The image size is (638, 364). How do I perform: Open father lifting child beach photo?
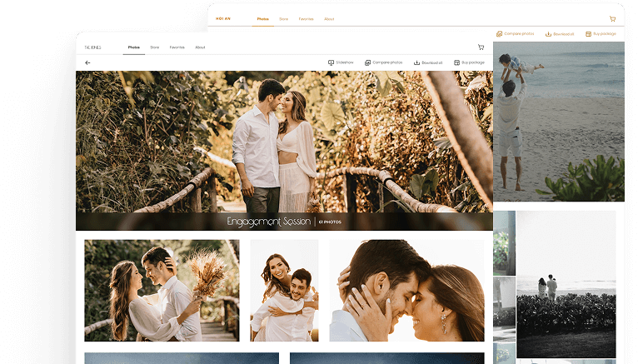pyautogui.click(x=559, y=122)
